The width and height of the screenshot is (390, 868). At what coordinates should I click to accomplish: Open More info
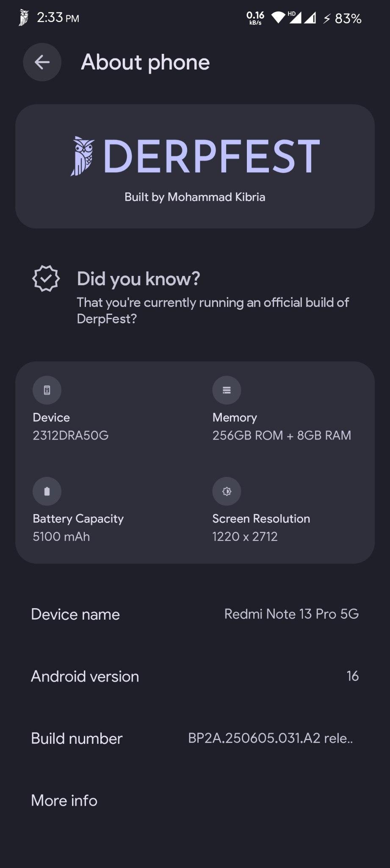pyautogui.click(x=64, y=800)
